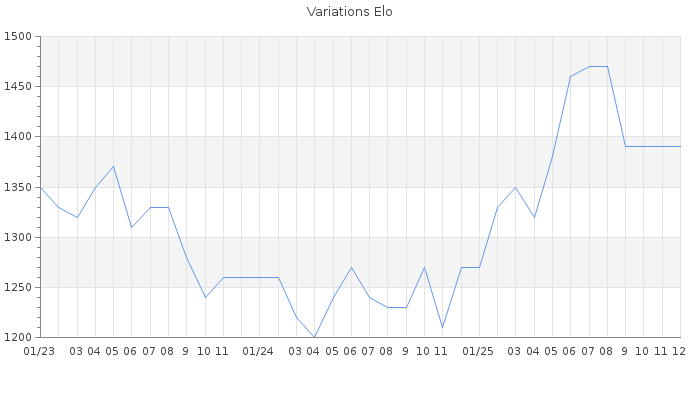Click the sharp 1210 dip before 01/25

click(x=442, y=327)
